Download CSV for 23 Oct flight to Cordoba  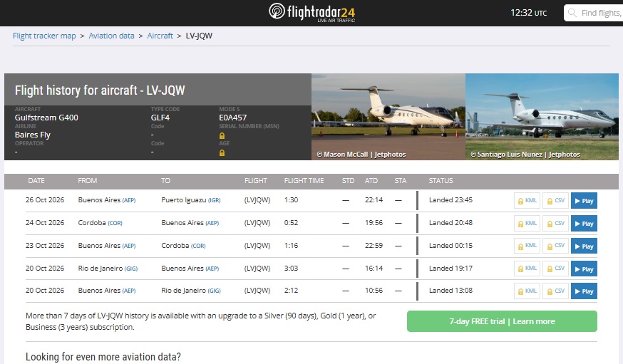click(556, 246)
